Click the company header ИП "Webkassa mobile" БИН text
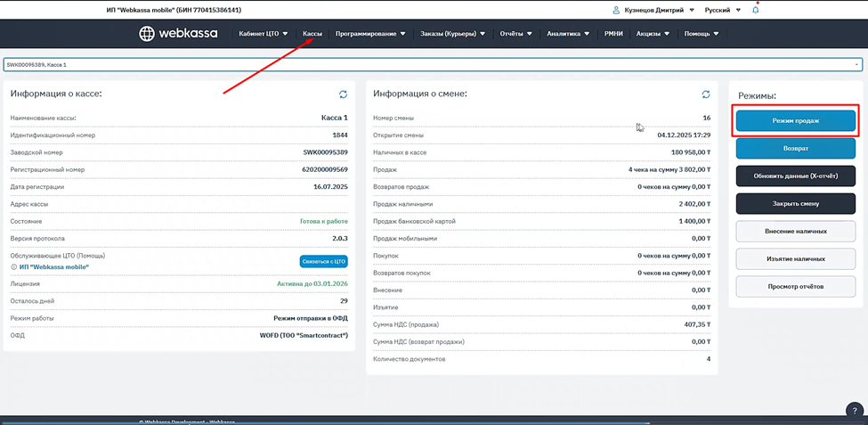The height and width of the screenshot is (425, 868). tap(174, 10)
